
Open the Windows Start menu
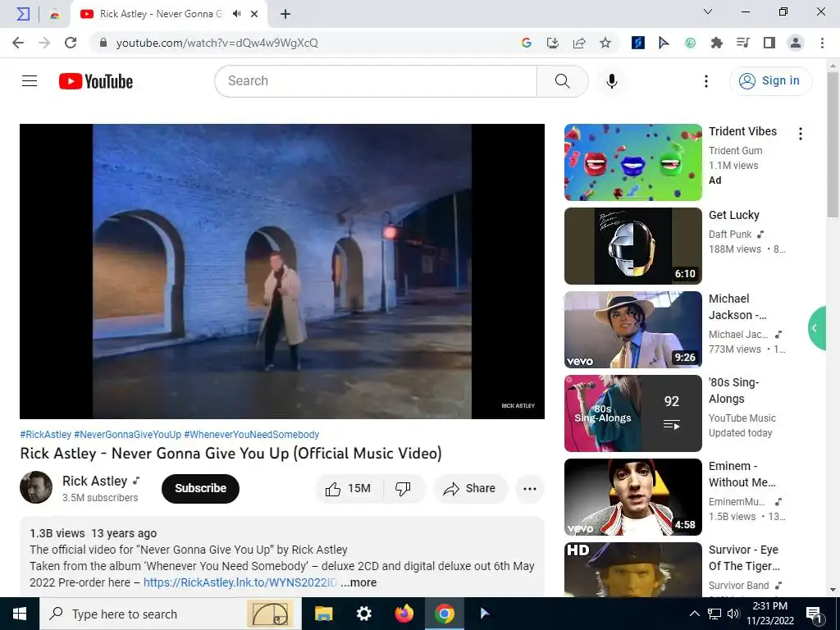(x=20, y=614)
